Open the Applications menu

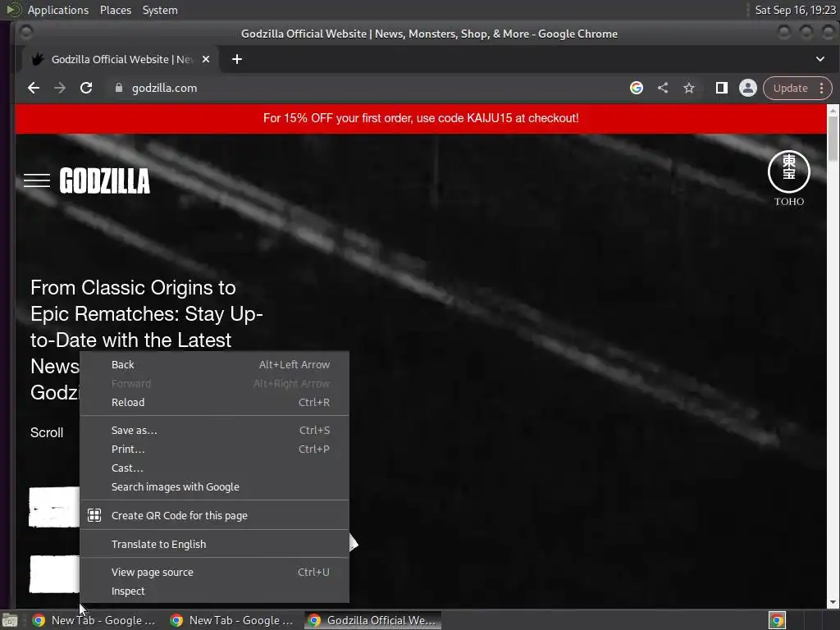click(58, 10)
